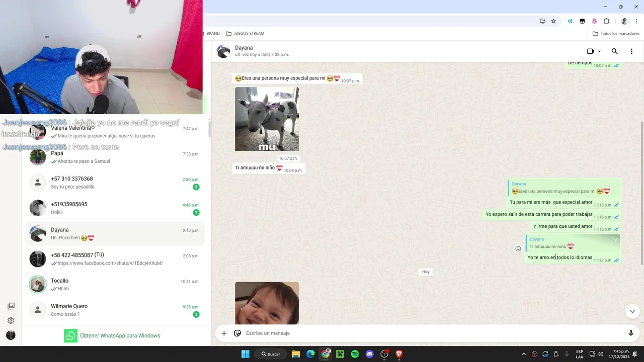644x362 pixels.
Task: React to message with smiley icon
Action: (x=518, y=249)
